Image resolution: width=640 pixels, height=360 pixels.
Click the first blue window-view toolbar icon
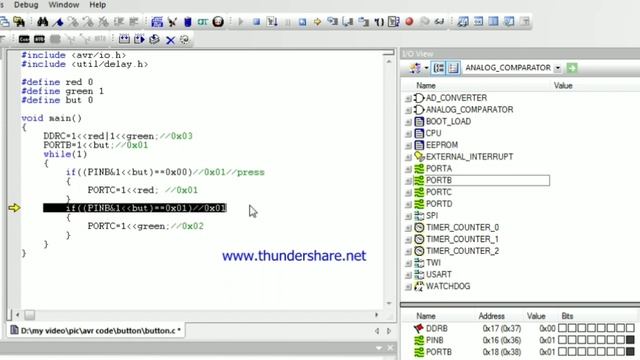462,22
